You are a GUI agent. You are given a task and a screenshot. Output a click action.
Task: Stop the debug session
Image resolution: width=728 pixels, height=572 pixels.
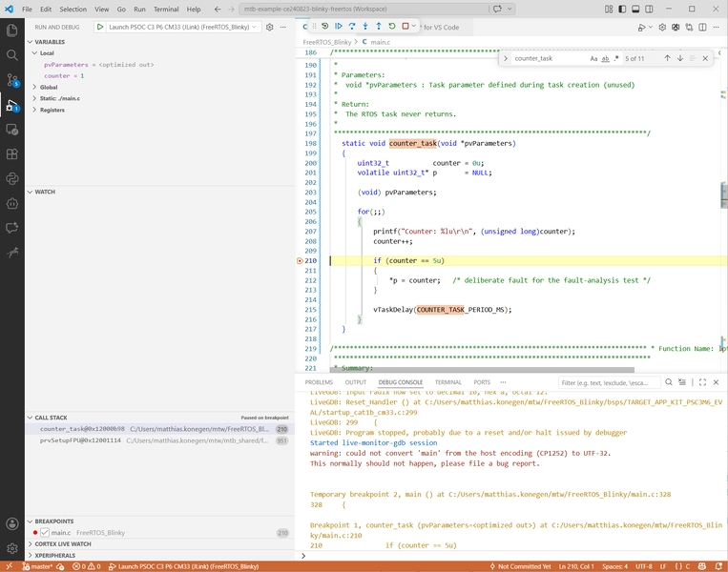(x=406, y=27)
